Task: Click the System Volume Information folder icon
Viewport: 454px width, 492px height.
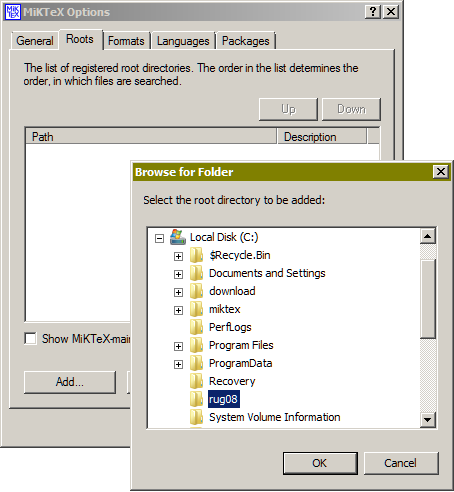Action: pos(197,417)
